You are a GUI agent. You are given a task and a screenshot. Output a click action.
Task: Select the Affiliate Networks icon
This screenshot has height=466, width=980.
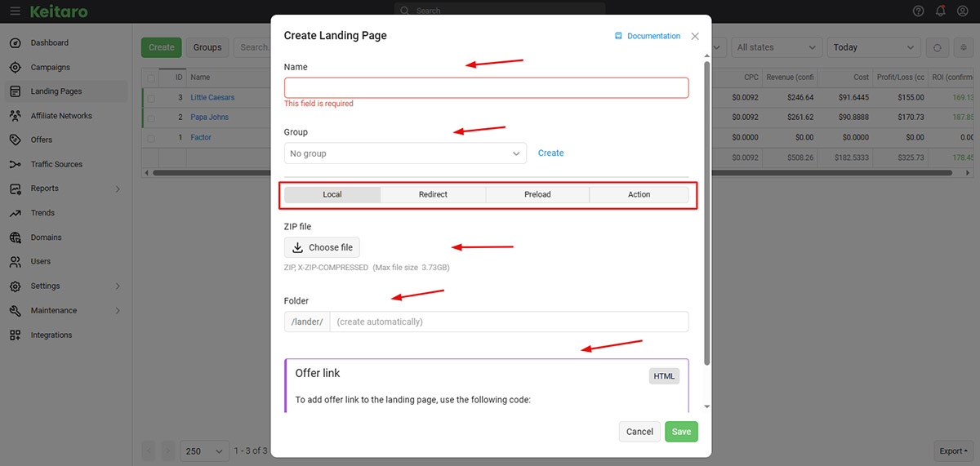pos(16,116)
